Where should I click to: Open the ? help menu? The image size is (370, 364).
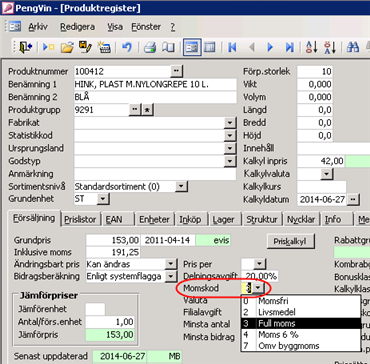pos(173,27)
